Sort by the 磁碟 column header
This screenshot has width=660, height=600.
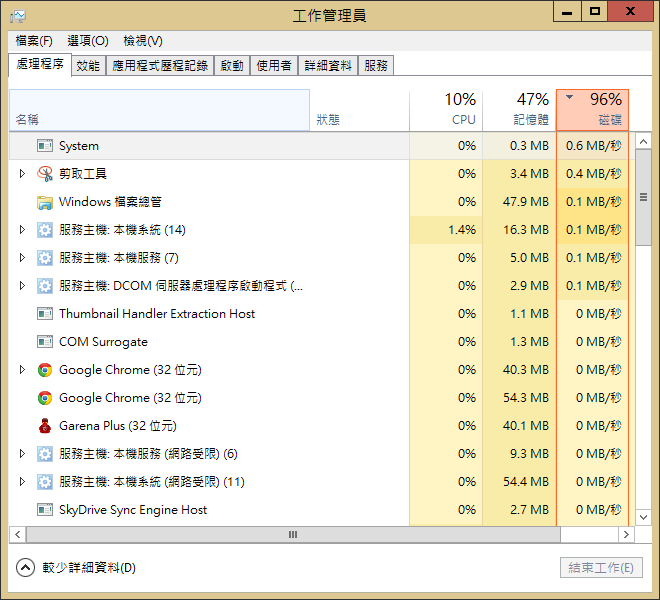pyautogui.click(x=592, y=110)
